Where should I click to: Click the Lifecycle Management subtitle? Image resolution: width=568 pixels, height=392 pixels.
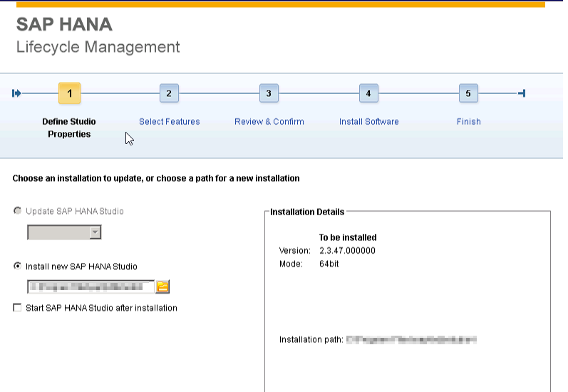pyautogui.click(x=98, y=47)
